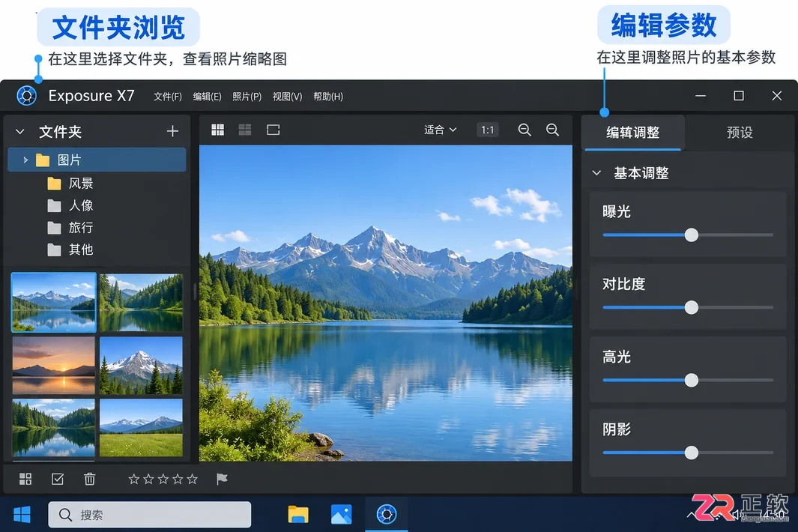Click the Exposure X7 logo icon
This screenshot has height=532, width=798.
(x=26, y=96)
